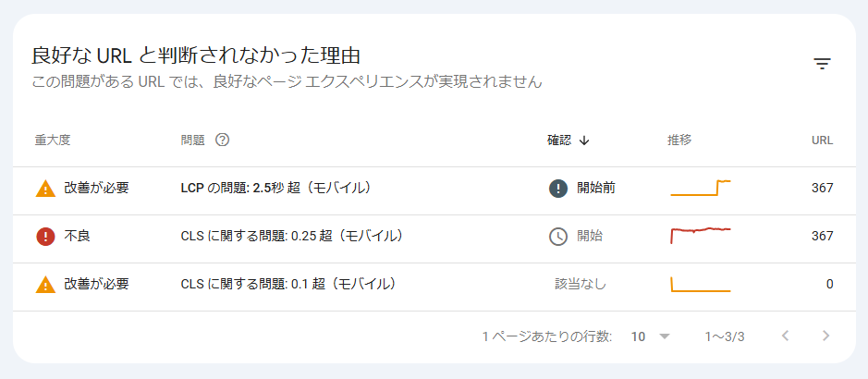Click the rows-per-page dropdown triangle
Screen dimensions: 868x379
[665, 336]
